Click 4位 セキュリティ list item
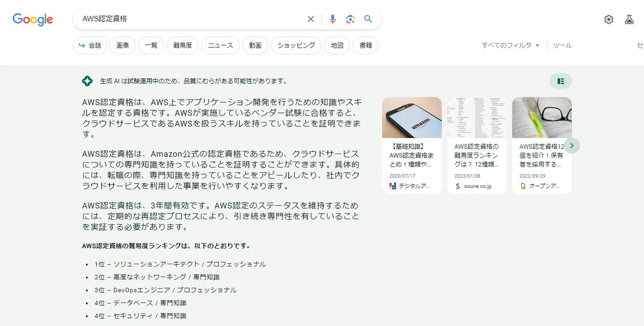 coord(140,316)
